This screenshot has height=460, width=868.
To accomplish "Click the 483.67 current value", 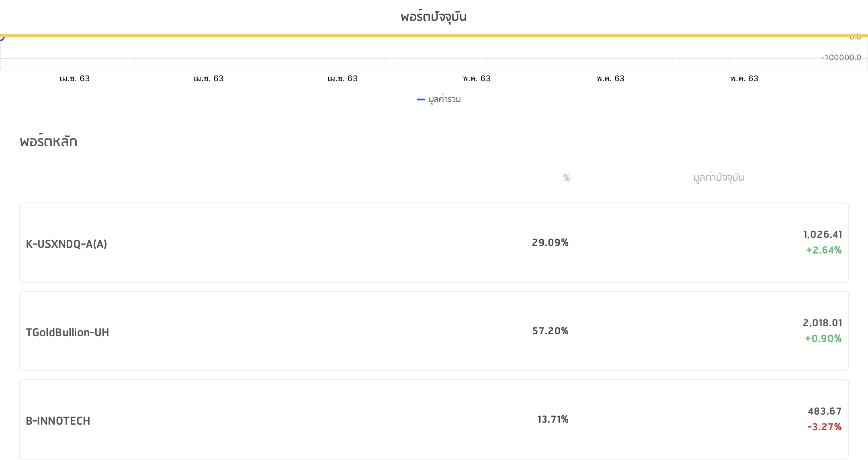I will click(x=825, y=411).
